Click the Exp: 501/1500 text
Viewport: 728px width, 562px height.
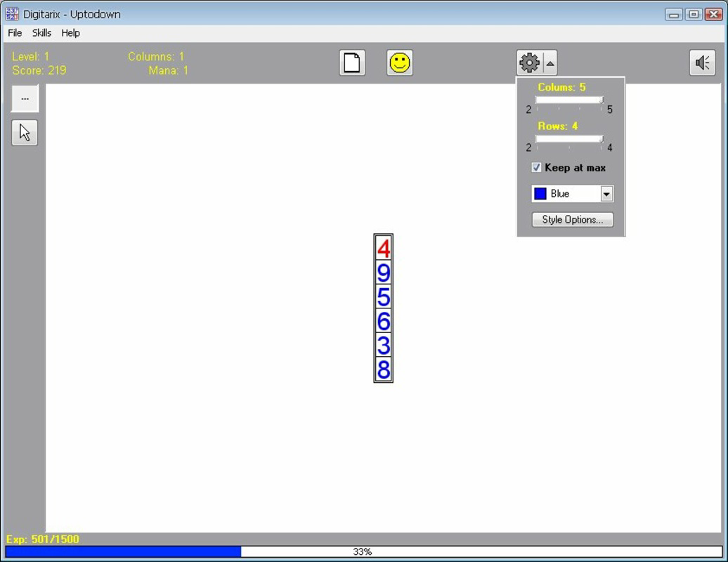pyautogui.click(x=42, y=540)
